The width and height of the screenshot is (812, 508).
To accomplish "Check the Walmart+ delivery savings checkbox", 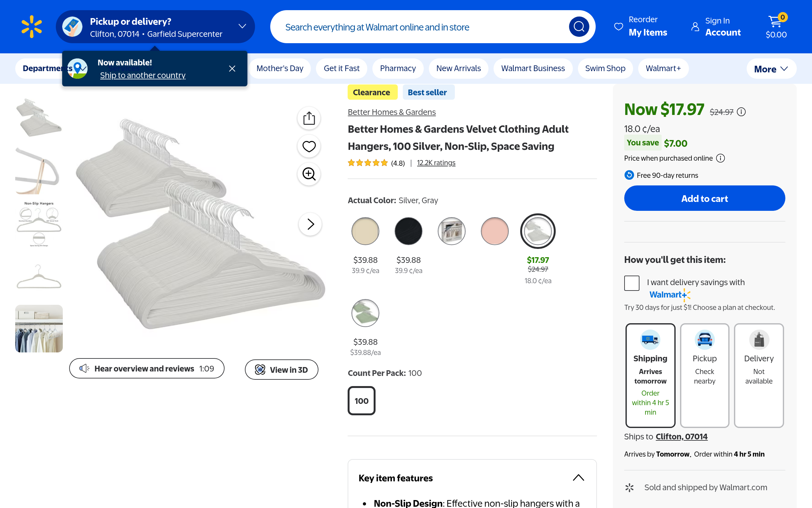I will click(632, 283).
